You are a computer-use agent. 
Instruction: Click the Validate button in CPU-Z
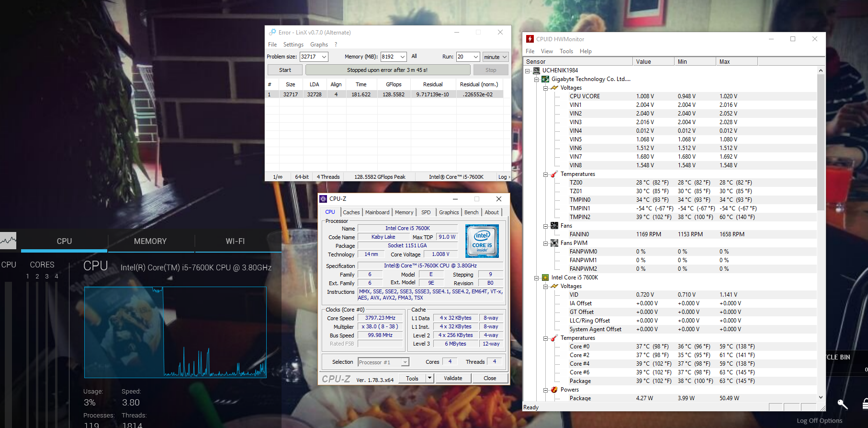453,378
